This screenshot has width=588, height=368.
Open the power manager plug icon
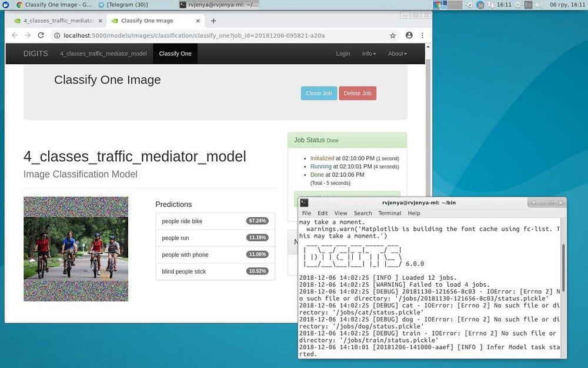coord(469,5)
